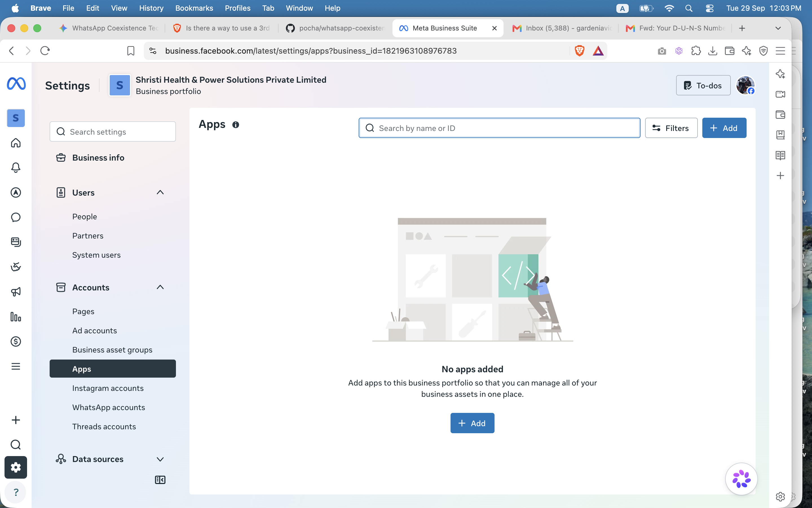Open the Meta logo home link

pyautogui.click(x=16, y=84)
